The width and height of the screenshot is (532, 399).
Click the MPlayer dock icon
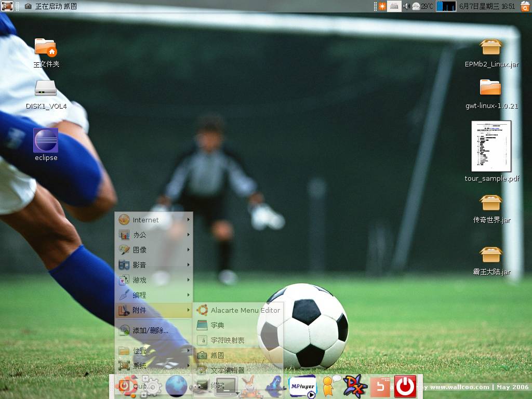[x=302, y=387]
